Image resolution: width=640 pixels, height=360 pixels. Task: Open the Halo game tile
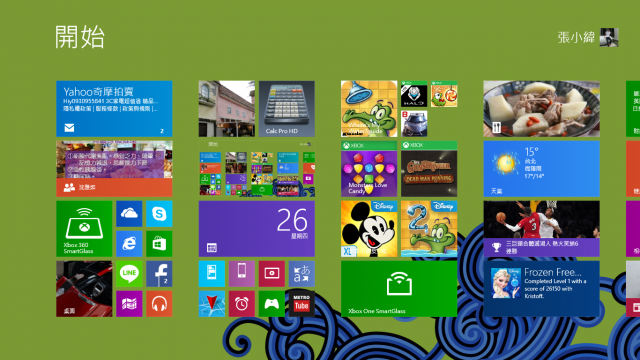pyautogui.click(x=414, y=93)
